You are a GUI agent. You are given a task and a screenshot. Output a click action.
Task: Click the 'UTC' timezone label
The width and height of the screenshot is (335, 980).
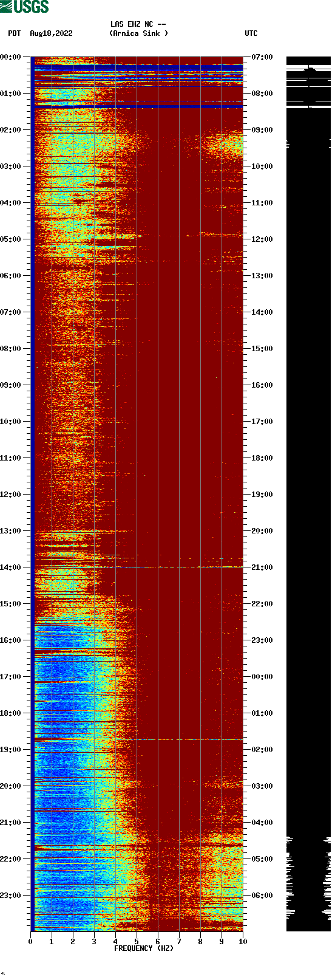tap(251, 33)
